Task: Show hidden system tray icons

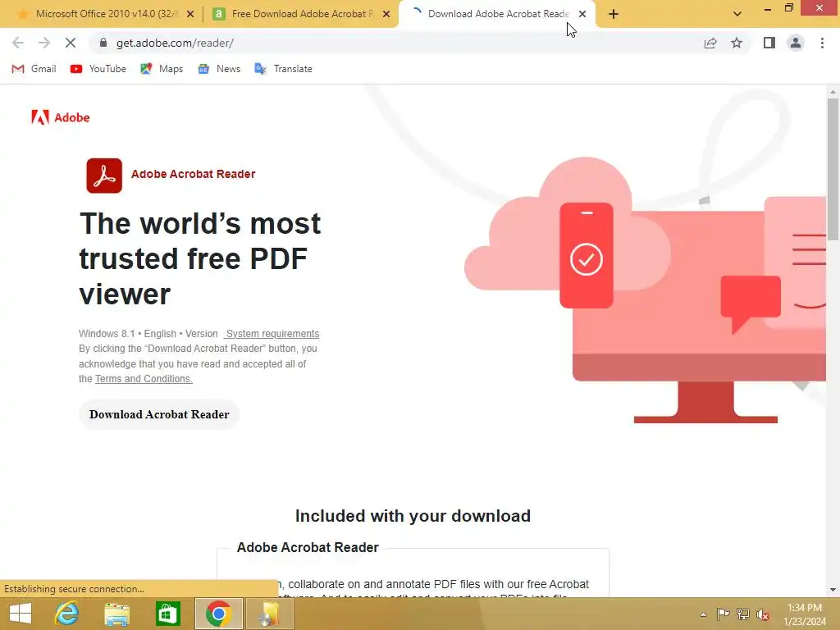Action: (x=703, y=614)
